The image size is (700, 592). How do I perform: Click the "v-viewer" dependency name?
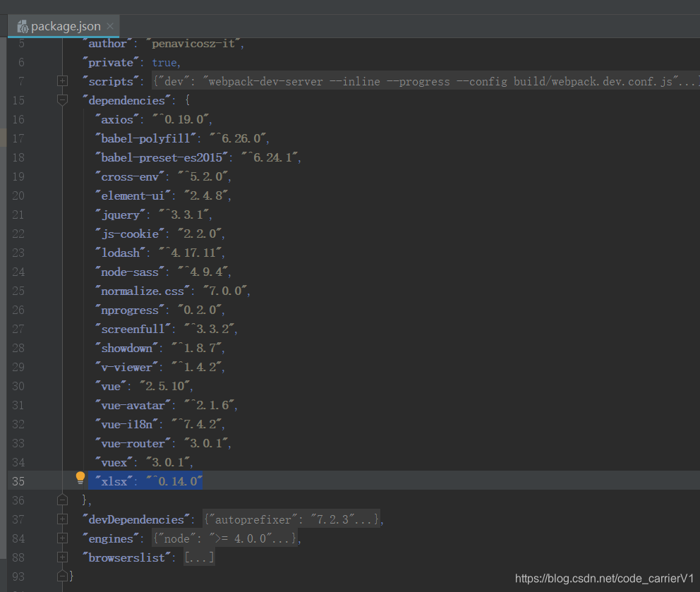click(127, 367)
